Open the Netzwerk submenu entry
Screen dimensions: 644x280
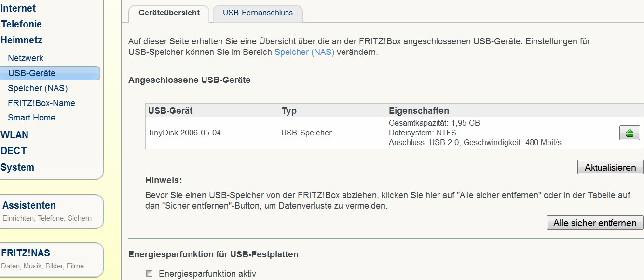pos(26,58)
